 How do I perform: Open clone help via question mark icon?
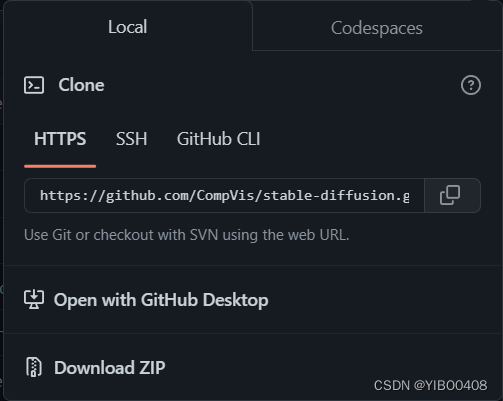(x=471, y=85)
